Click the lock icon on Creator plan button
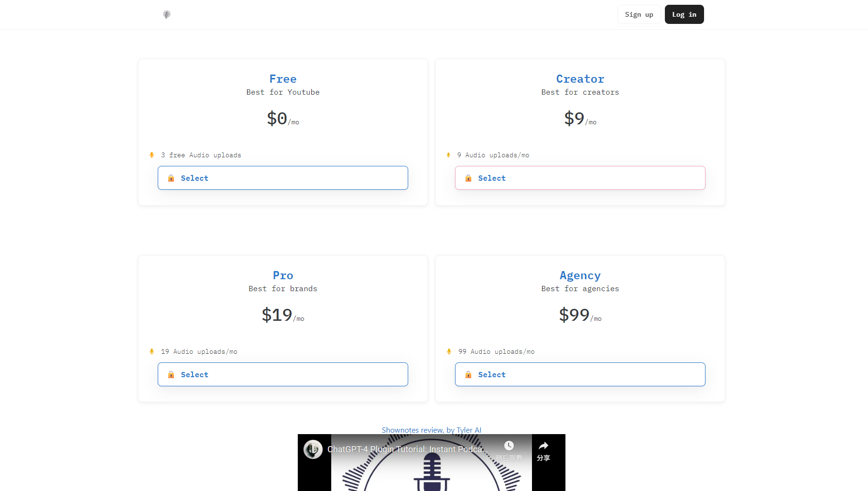Screen dimensions: 868x491 click(x=468, y=178)
